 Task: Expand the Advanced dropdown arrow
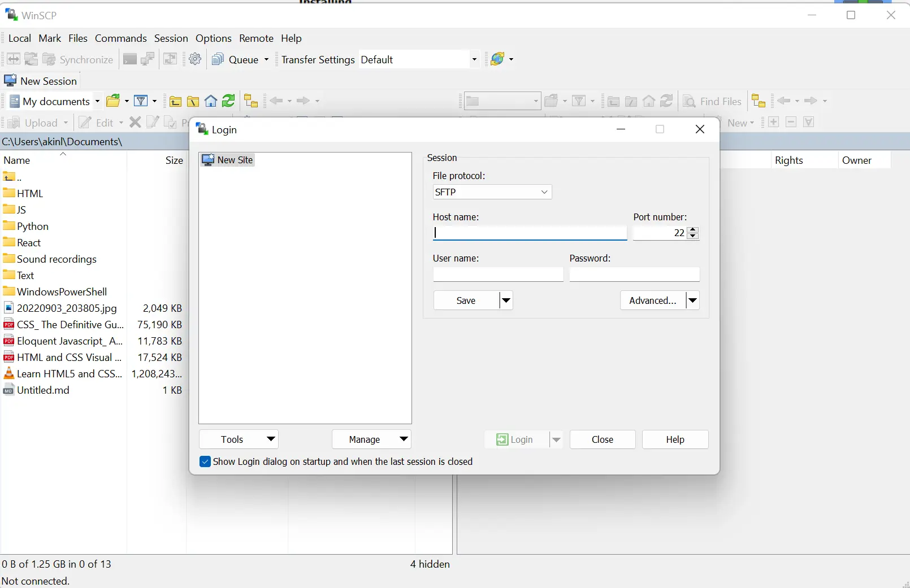pyautogui.click(x=693, y=300)
